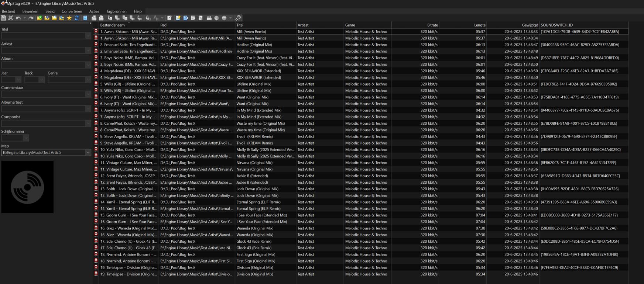The height and width of the screenshot is (284, 644).
Task: Click the Actions (Quick) Aa icon
Action: click(156, 18)
